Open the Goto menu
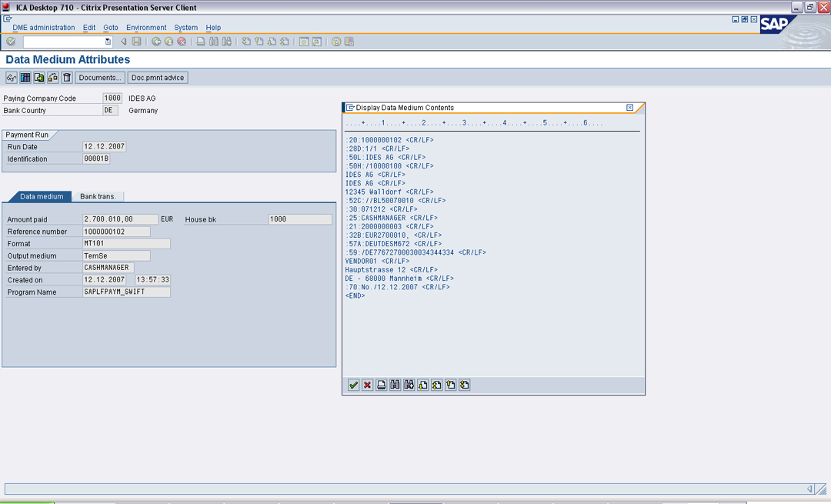Viewport: 831px width, 504px height. tap(111, 28)
